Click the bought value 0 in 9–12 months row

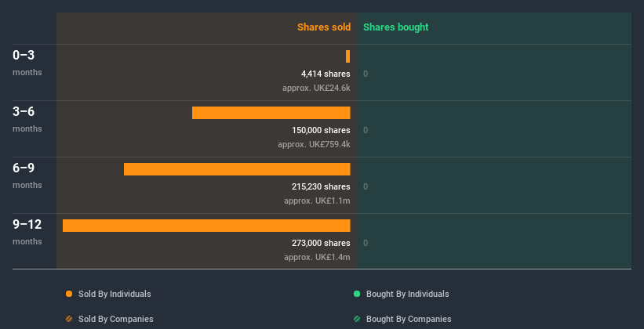tap(366, 244)
